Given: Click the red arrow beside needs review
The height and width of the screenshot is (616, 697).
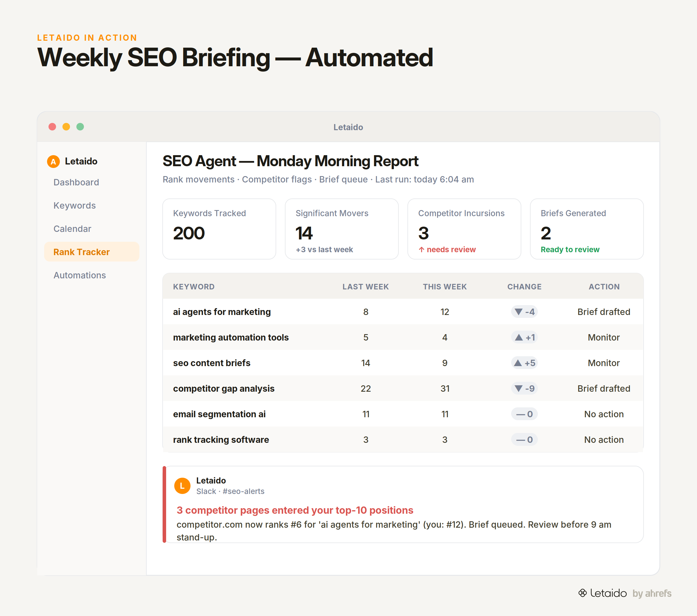Looking at the screenshot, I should tap(421, 250).
